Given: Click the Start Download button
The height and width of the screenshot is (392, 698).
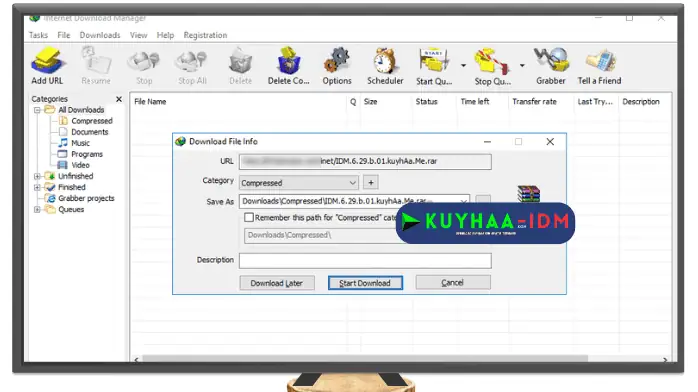Looking at the screenshot, I should (365, 283).
